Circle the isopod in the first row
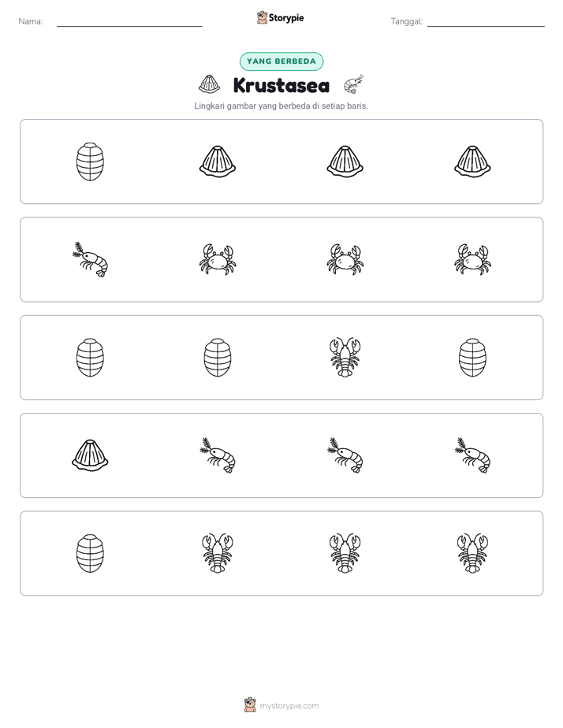Viewport: 563px width, 728px height. pos(90,162)
